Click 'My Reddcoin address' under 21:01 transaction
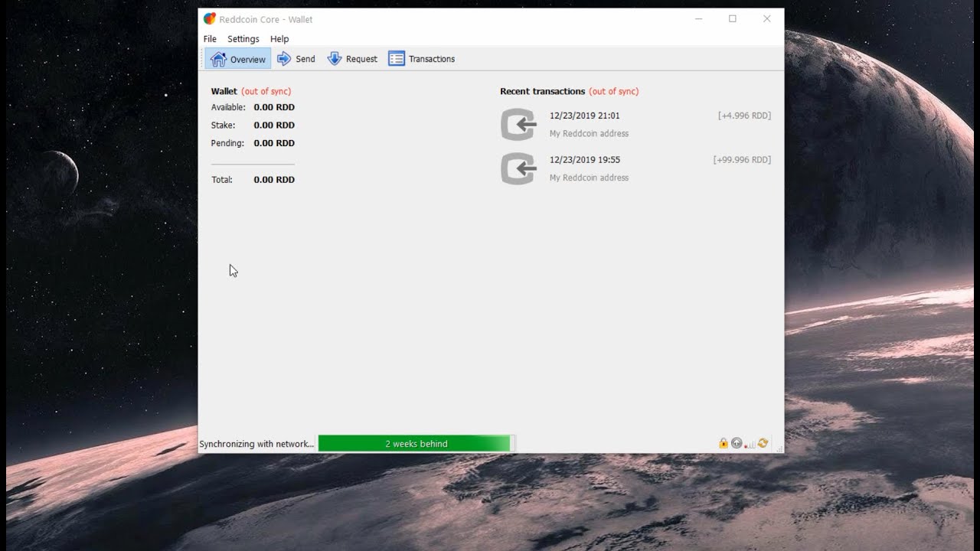 pyautogui.click(x=589, y=134)
